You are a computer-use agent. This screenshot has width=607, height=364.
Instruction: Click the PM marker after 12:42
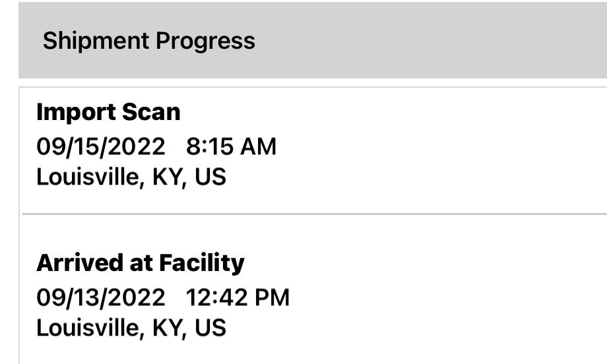[x=271, y=297]
